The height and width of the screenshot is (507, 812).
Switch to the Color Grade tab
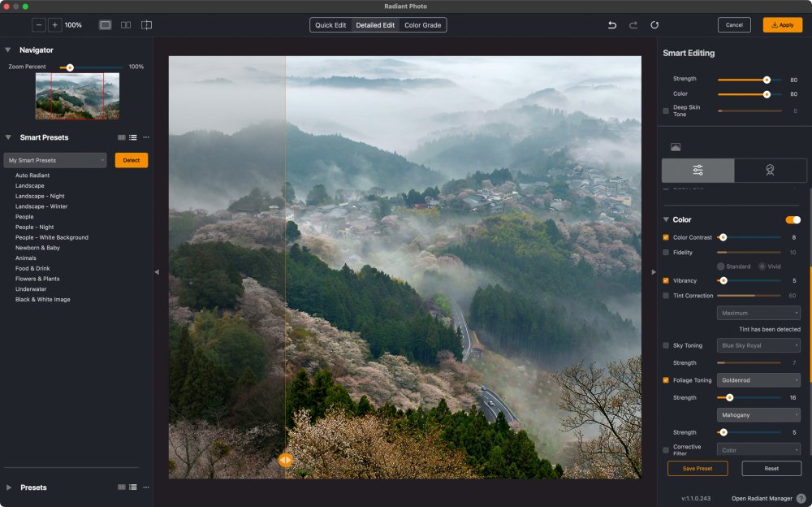click(422, 25)
